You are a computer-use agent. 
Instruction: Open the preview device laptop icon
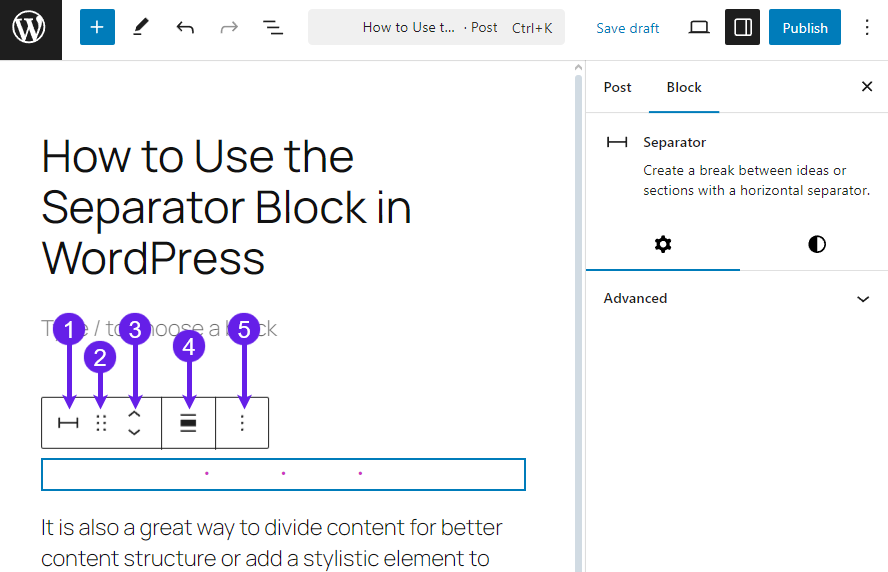(x=699, y=27)
